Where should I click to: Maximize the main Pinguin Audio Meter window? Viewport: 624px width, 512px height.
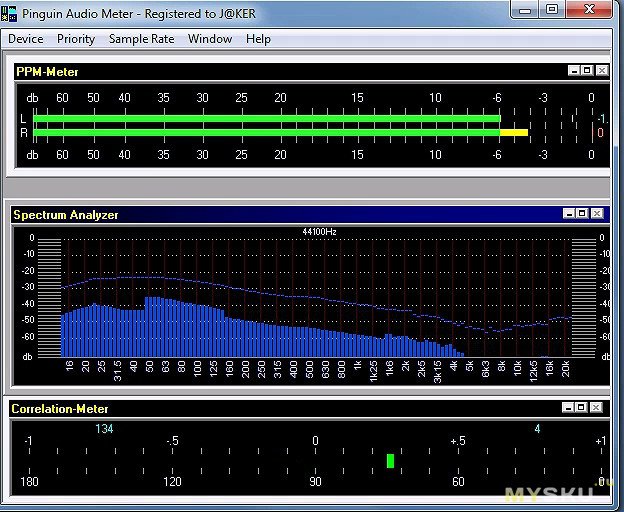552,9
